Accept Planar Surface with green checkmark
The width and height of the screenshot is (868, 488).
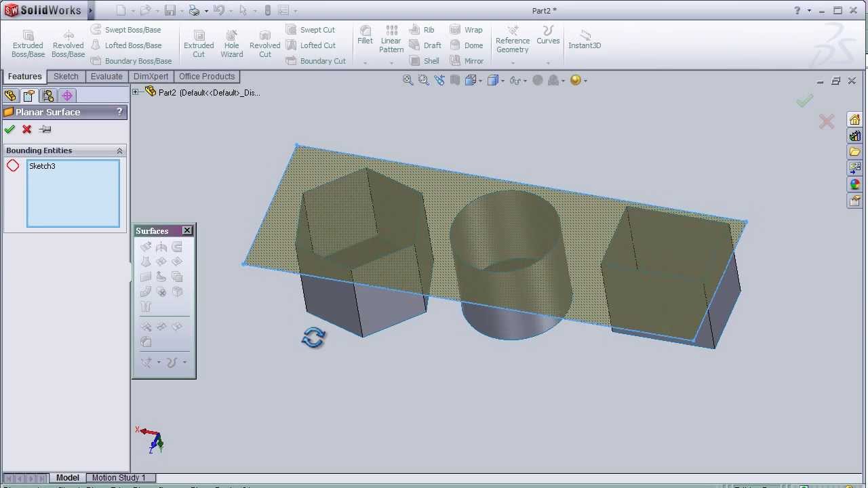pos(9,129)
